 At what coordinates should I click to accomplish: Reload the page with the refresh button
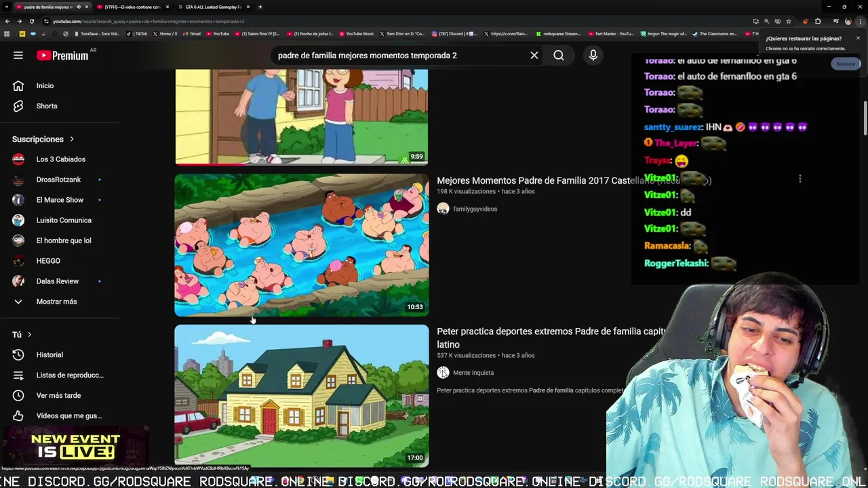click(32, 21)
